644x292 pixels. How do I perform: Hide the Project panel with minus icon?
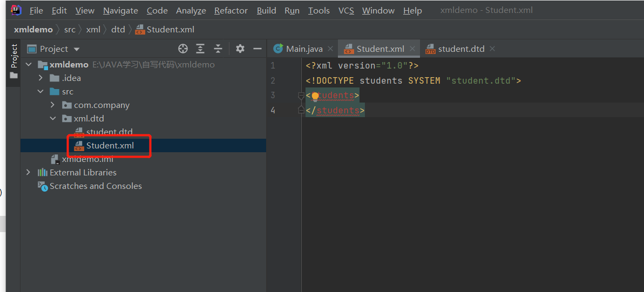tap(257, 49)
